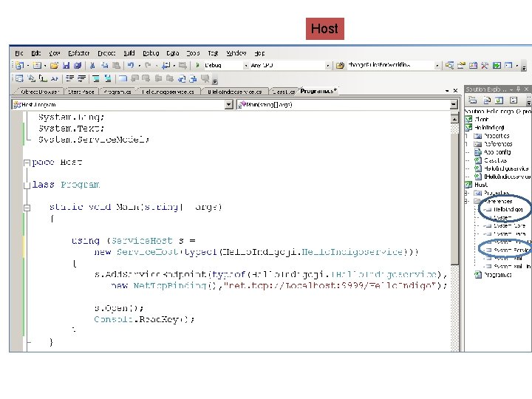
Task: Click the Add New Item toolbar icon
Action: point(37,65)
